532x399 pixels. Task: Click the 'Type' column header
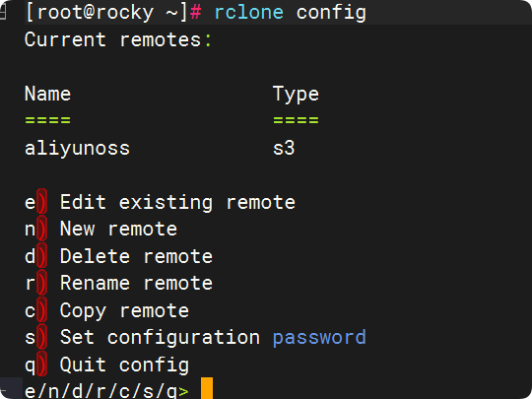pyautogui.click(x=296, y=94)
